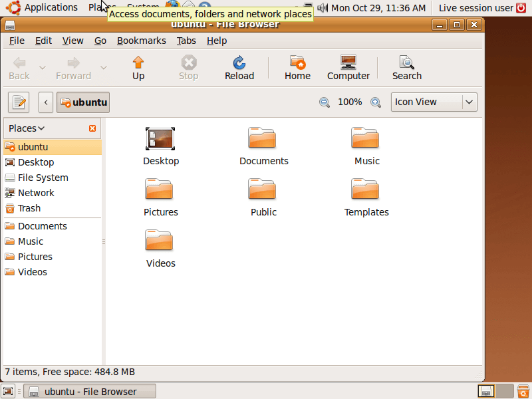Open Documents bookmark in sidebar

(53, 226)
